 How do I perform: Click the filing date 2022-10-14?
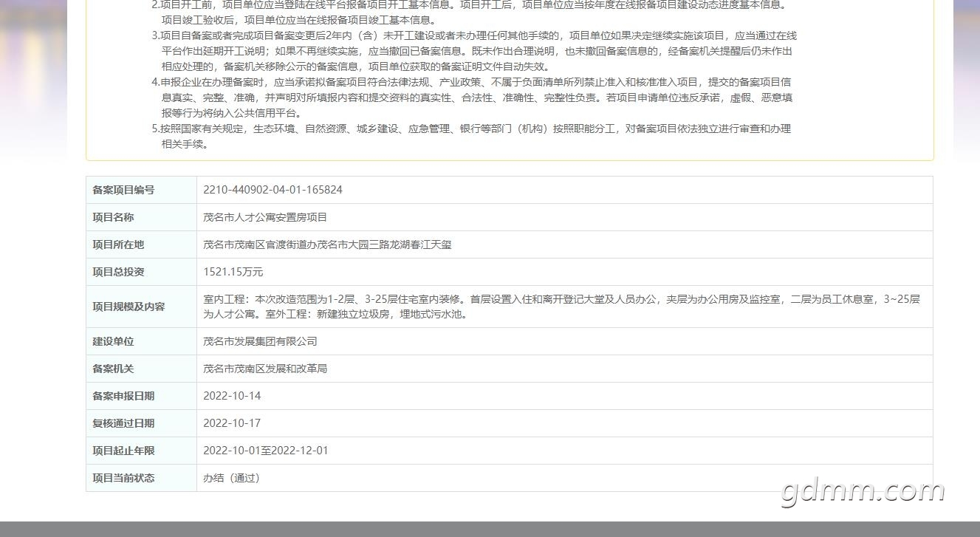232,396
